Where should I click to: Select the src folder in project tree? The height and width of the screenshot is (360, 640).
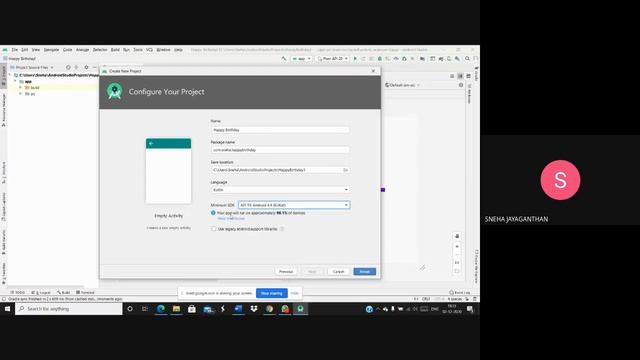pyautogui.click(x=30, y=94)
